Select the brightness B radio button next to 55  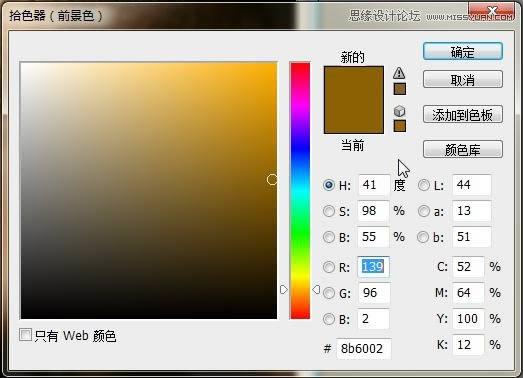tap(329, 237)
